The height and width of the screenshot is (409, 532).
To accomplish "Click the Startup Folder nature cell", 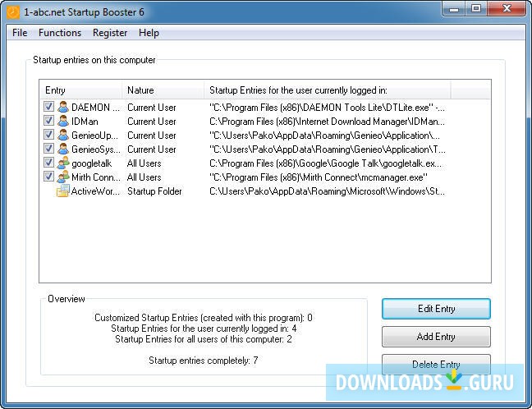I will (x=154, y=191).
